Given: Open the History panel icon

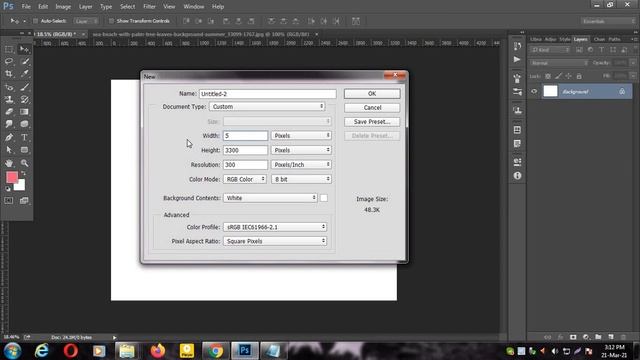Looking at the screenshot, I should (x=517, y=46).
